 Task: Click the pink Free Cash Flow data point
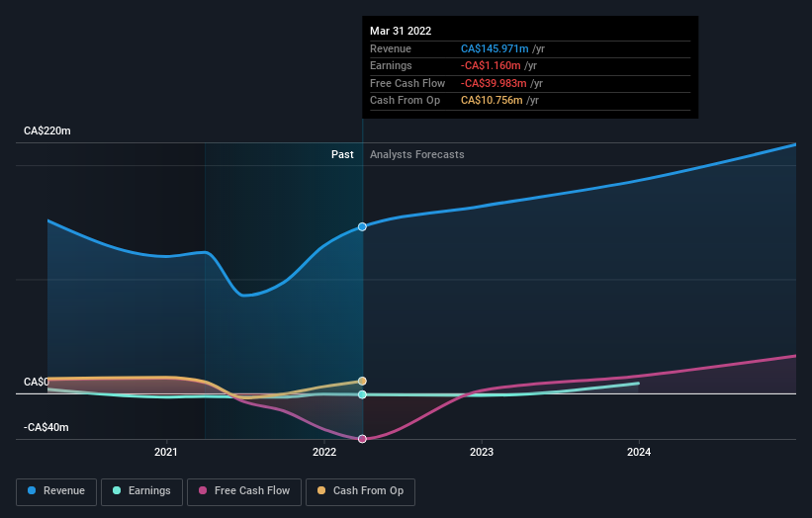pos(363,439)
